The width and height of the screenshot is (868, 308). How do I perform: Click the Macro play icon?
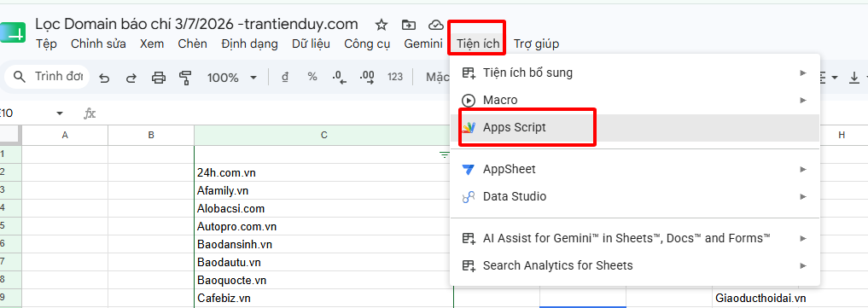pos(469,100)
